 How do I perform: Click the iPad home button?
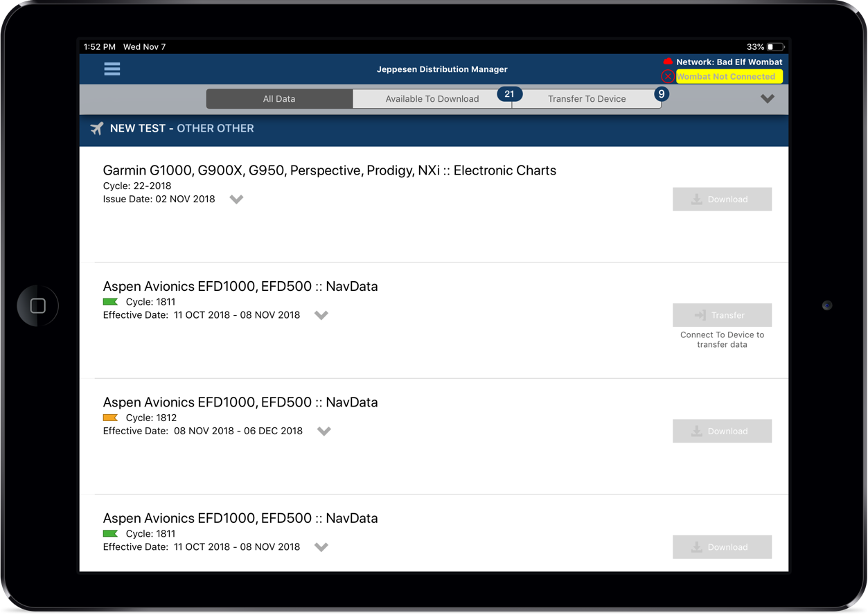click(x=38, y=305)
